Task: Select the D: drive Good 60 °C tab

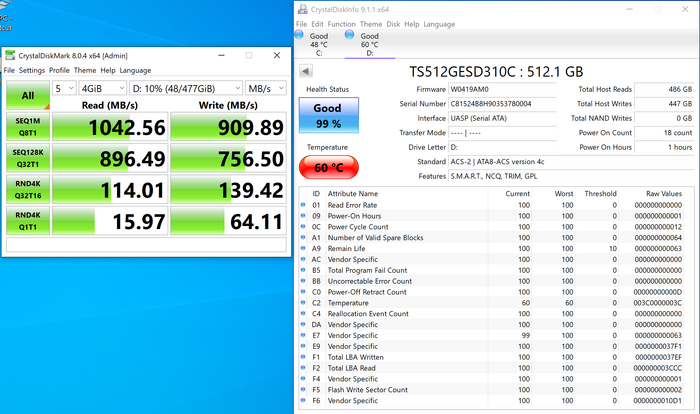Action: click(370, 44)
